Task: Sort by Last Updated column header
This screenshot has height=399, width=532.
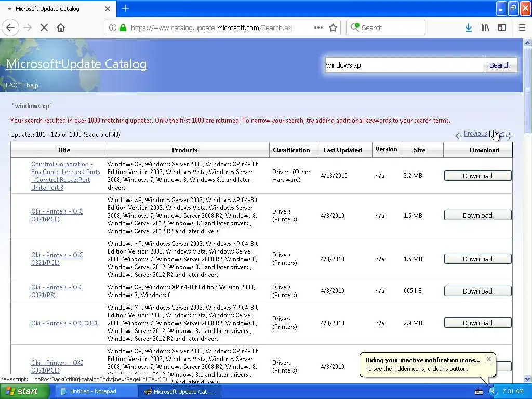Action: (x=343, y=150)
